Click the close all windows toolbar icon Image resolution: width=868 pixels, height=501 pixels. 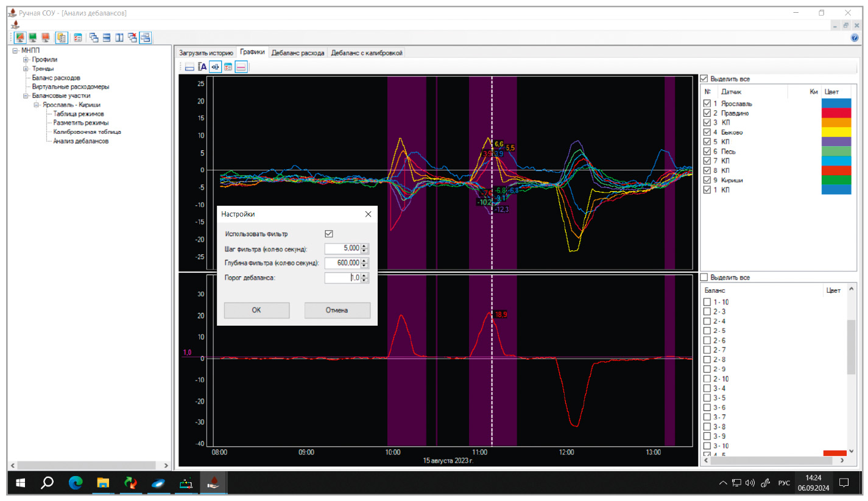[132, 38]
